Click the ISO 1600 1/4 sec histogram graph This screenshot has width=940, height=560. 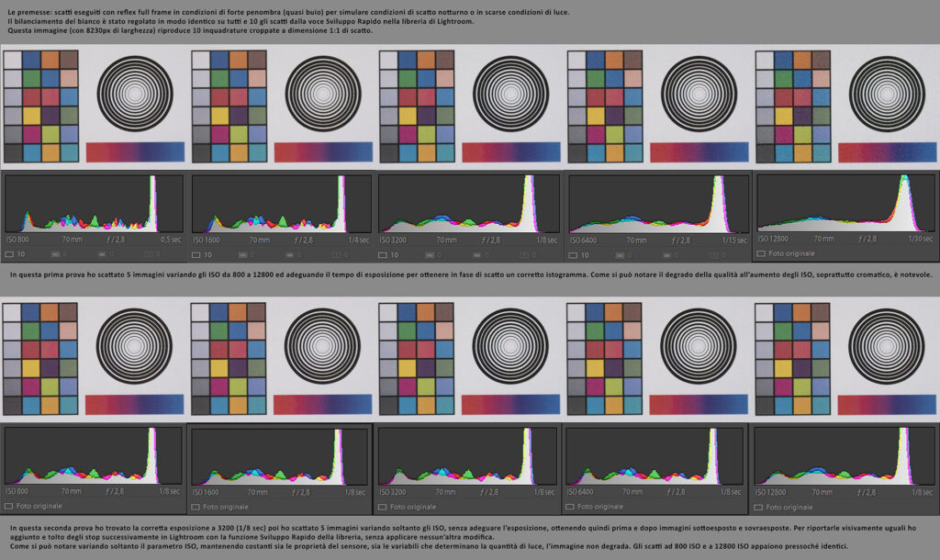[x=281, y=204]
